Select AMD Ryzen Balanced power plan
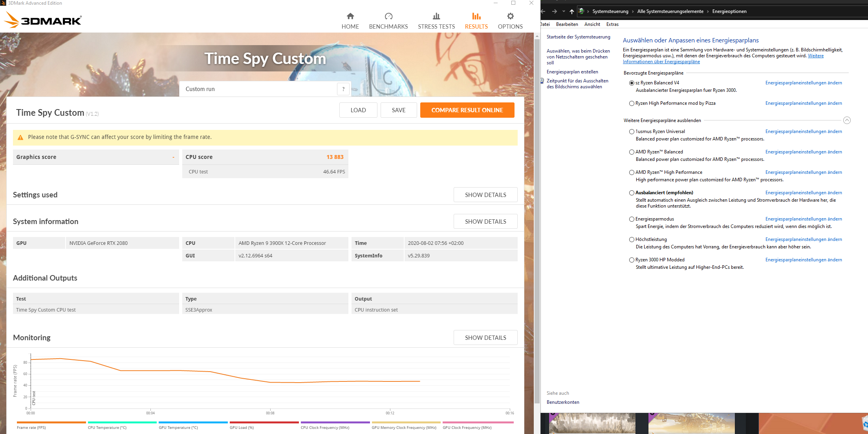Image resolution: width=868 pixels, height=434 pixels. pyautogui.click(x=632, y=152)
